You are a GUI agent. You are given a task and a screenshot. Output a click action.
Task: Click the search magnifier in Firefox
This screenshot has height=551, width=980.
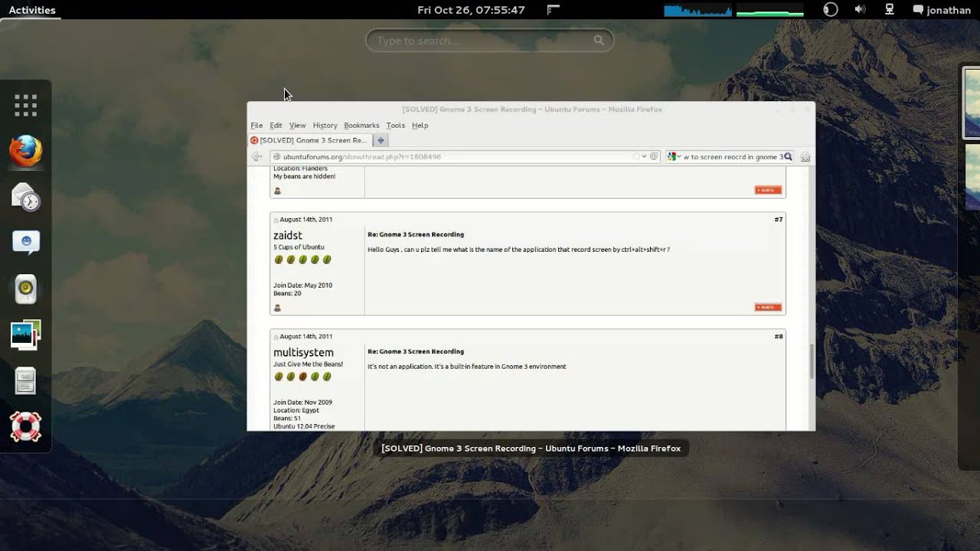[788, 157]
